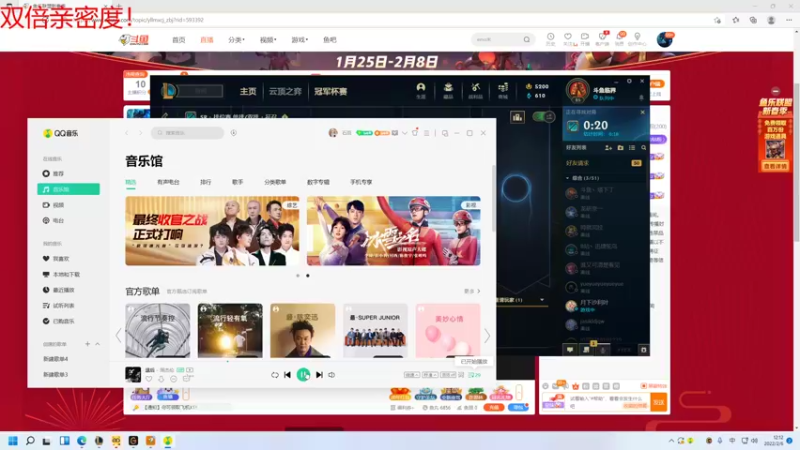The height and width of the screenshot is (450, 800).
Task: Switch to the 手机专享 tab
Action: pyautogui.click(x=361, y=182)
